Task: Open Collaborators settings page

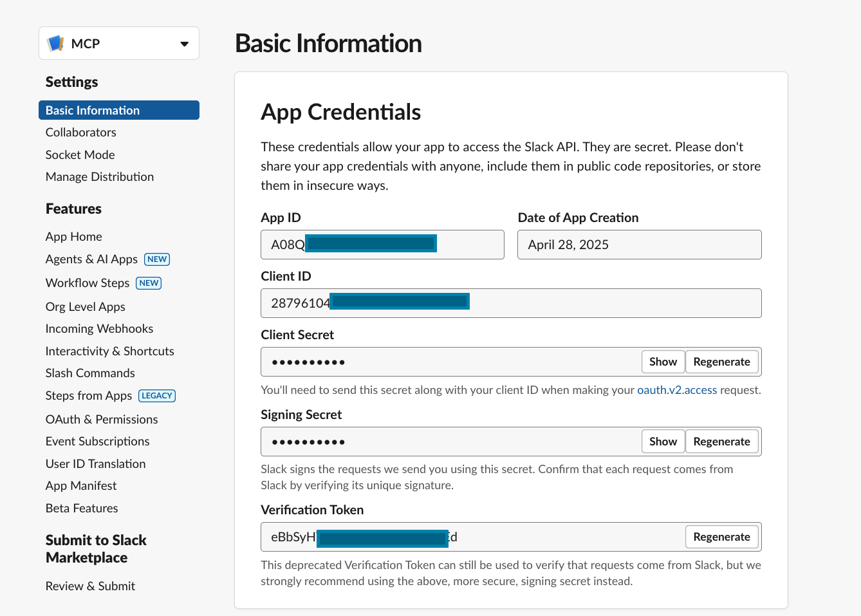Action: click(81, 132)
